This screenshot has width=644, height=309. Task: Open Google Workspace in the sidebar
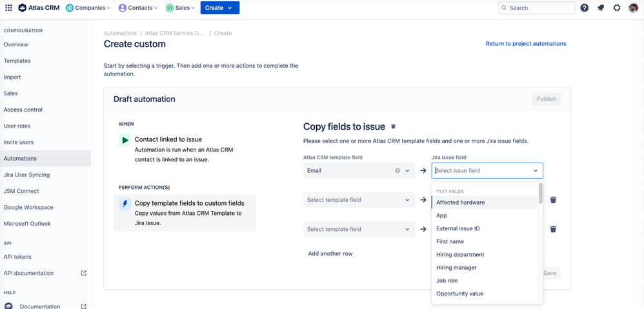45,208
